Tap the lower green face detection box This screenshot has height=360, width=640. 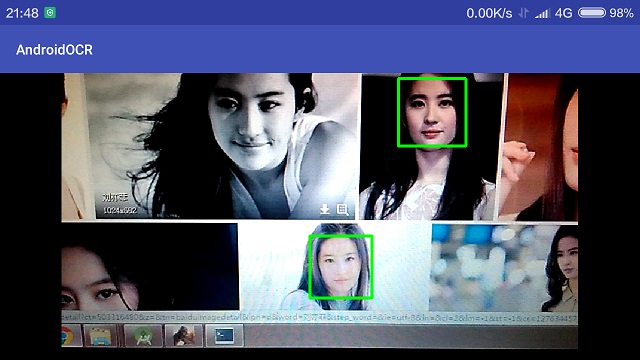click(341, 267)
